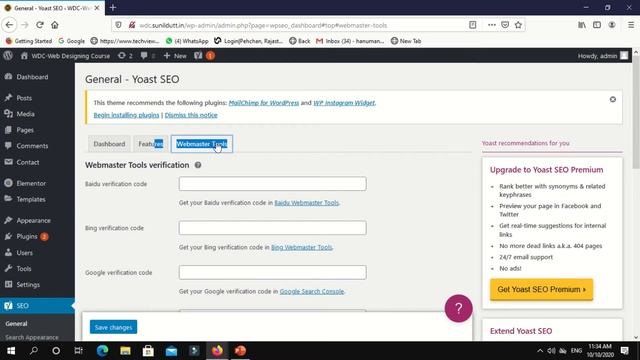Viewport: 640px width, 360px height.
Task: Open the purple help question-mark button
Action: (x=458, y=309)
